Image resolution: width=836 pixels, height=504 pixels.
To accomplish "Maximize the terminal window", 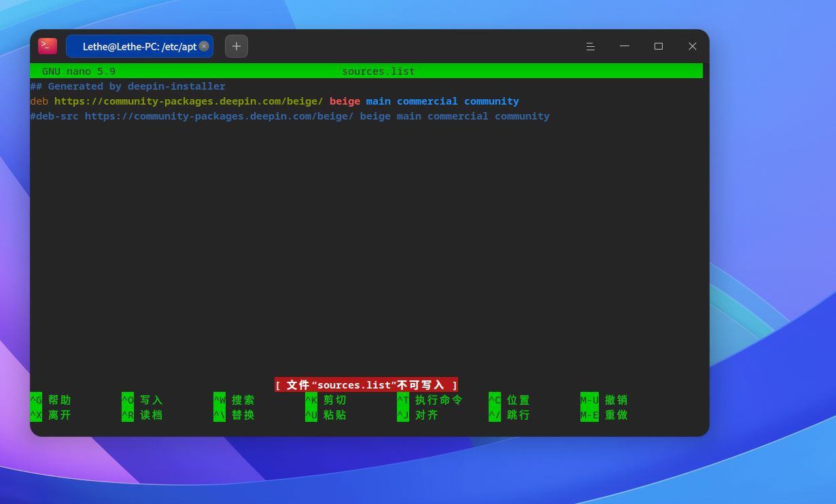I will [x=659, y=46].
